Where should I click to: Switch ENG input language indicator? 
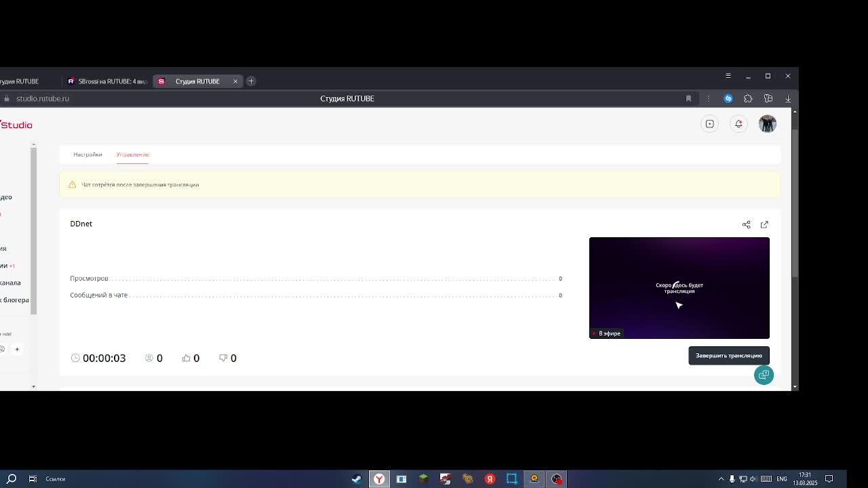pyautogui.click(x=782, y=479)
